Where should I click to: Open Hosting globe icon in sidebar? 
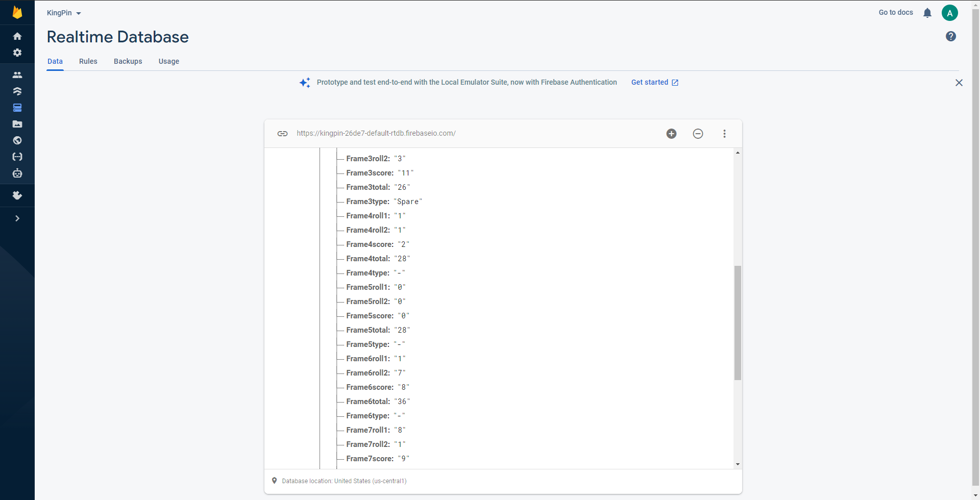[x=17, y=140]
